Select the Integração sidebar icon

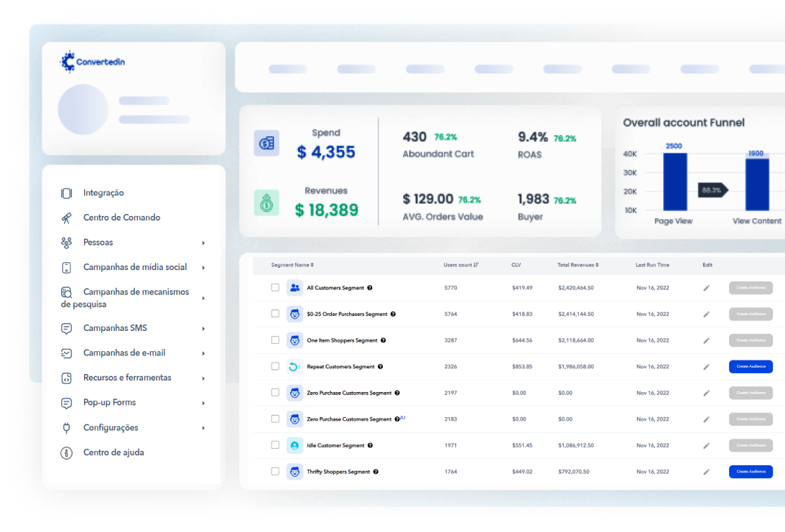pyautogui.click(x=66, y=192)
